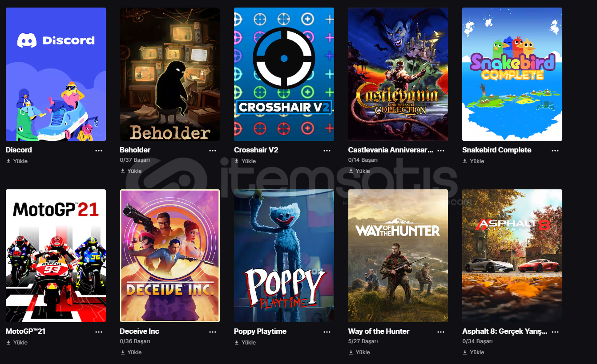Open the three-dot menu for Snakebird Complete
The width and height of the screenshot is (597, 364).
[x=555, y=151]
